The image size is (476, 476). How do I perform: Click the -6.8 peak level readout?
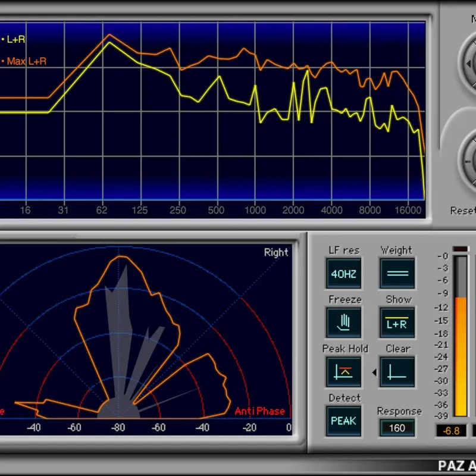(x=451, y=431)
